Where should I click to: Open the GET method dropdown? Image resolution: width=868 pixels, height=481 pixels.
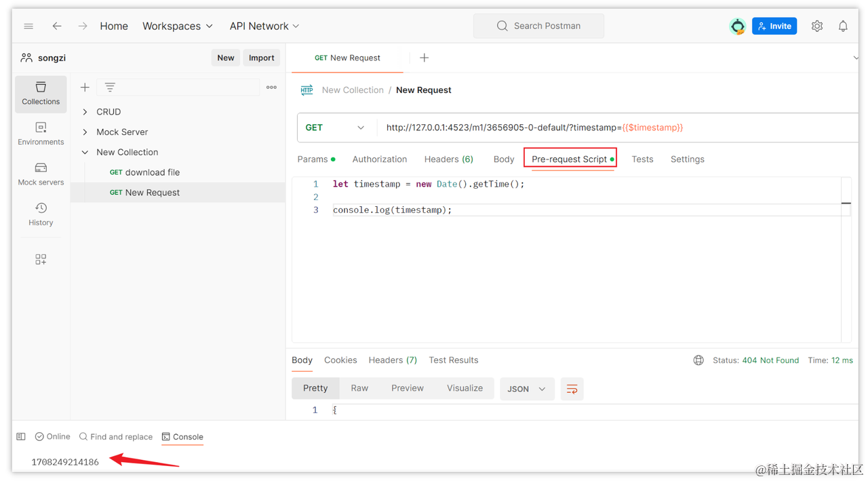click(x=336, y=128)
